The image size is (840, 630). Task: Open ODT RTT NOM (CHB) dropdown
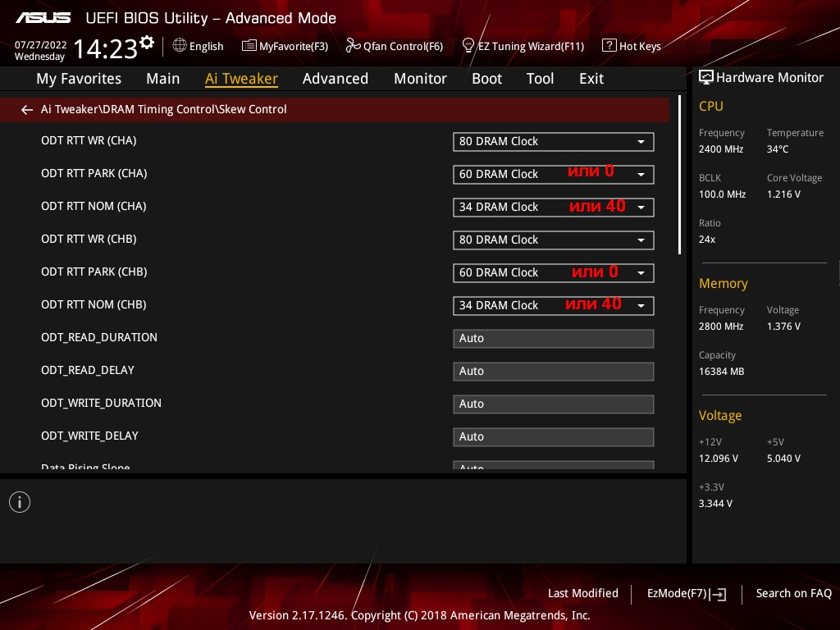554,305
